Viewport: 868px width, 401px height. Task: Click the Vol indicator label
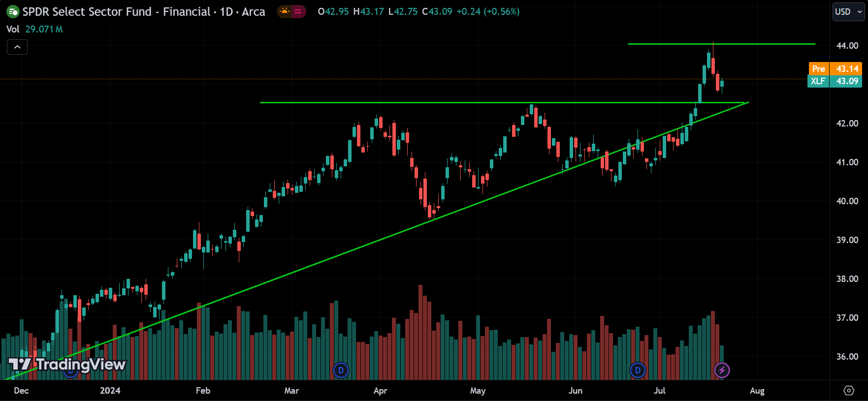pos(13,29)
